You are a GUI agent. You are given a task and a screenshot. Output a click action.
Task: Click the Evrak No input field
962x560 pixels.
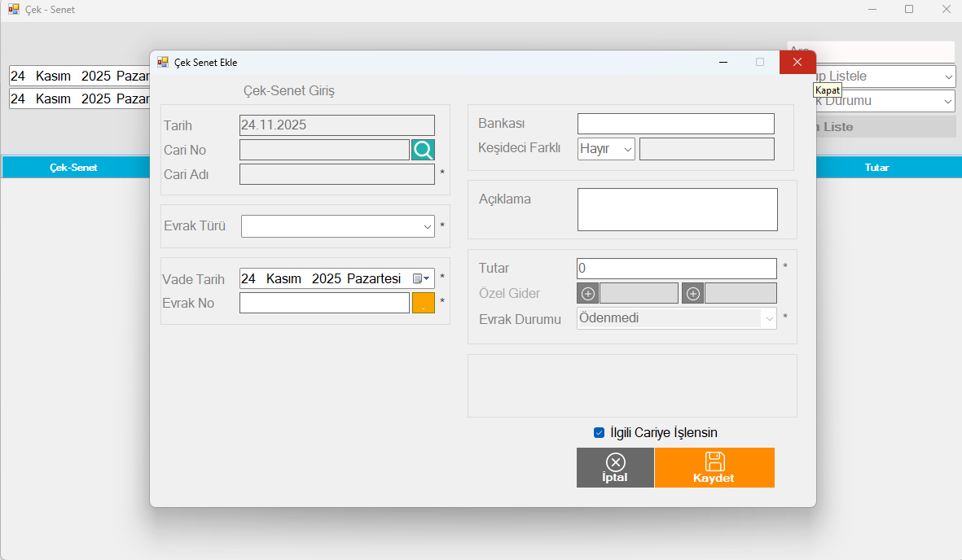click(x=324, y=303)
